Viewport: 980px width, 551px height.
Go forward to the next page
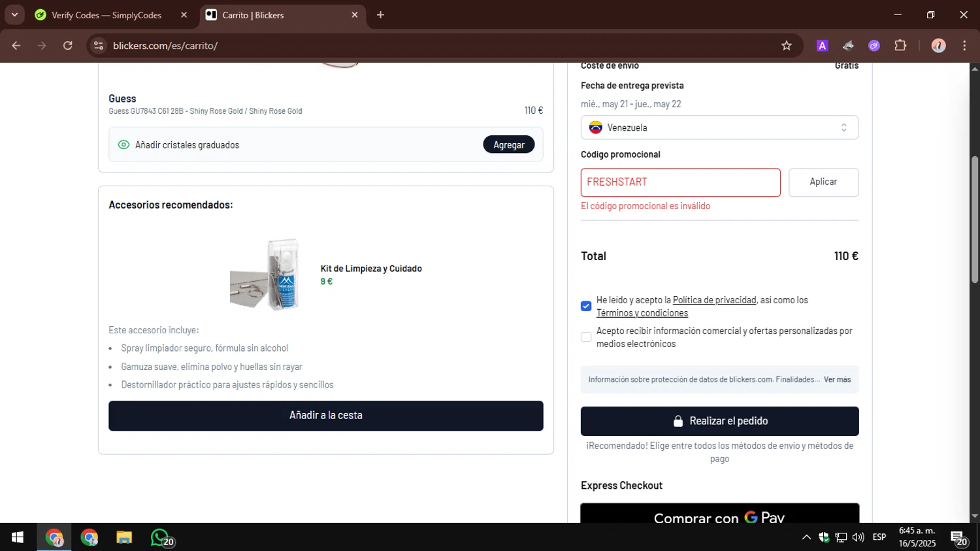tap(42, 46)
